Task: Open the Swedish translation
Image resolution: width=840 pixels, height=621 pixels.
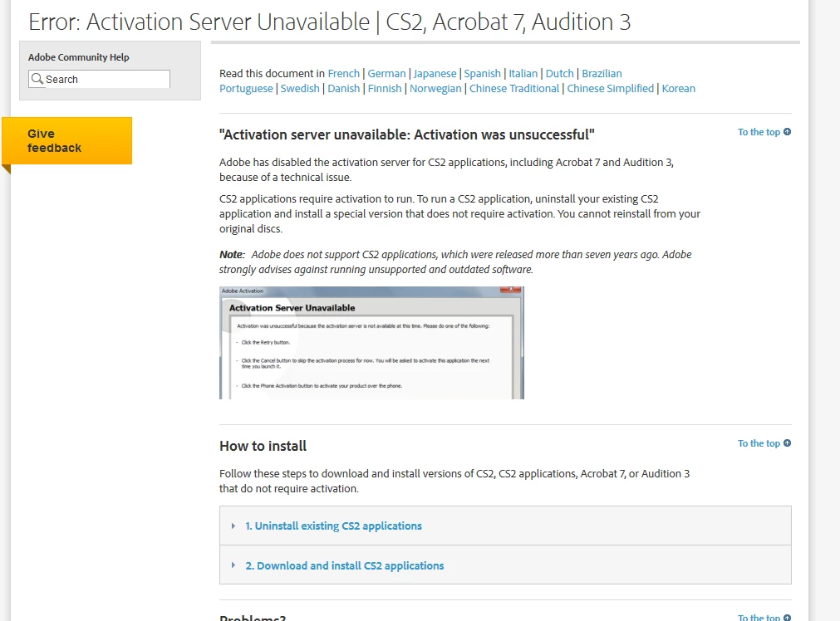Action: [299, 88]
